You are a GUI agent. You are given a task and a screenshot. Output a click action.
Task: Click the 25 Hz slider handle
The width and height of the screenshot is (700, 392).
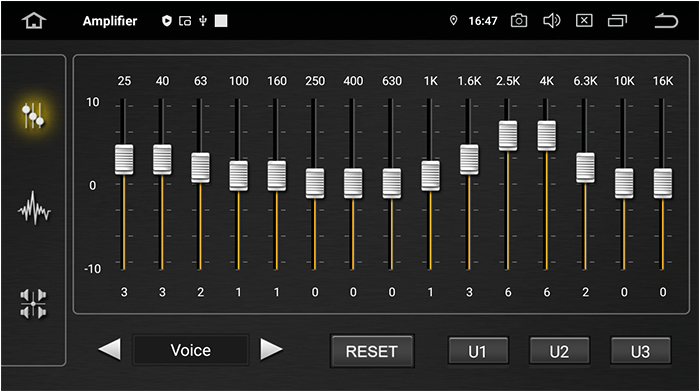(x=124, y=159)
